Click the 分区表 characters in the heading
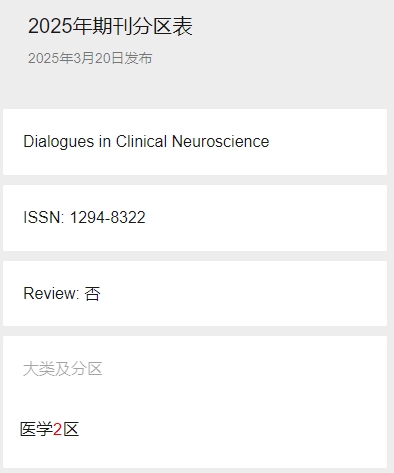The width and height of the screenshot is (394, 473). click(163, 26)
